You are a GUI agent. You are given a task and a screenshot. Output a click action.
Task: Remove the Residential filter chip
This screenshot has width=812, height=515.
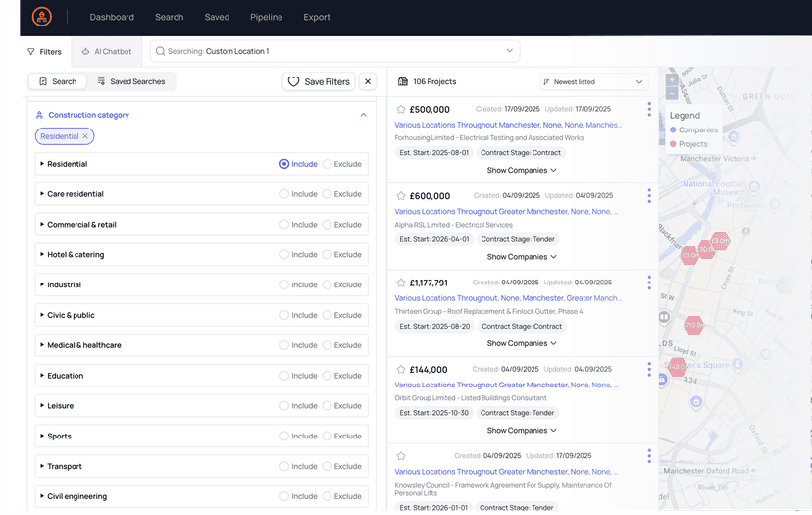pos(85,136)
